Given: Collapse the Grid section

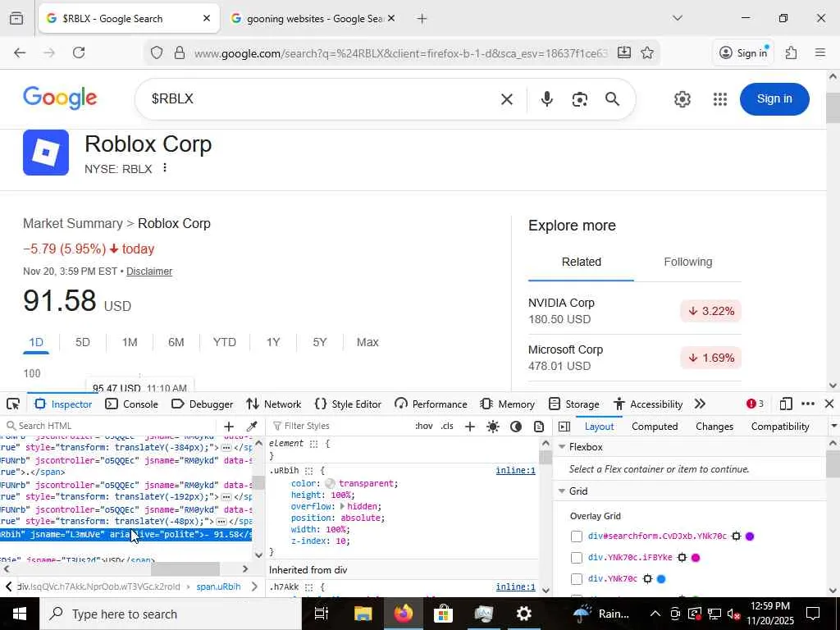Looking at the screenshot, I should (562, 491).
